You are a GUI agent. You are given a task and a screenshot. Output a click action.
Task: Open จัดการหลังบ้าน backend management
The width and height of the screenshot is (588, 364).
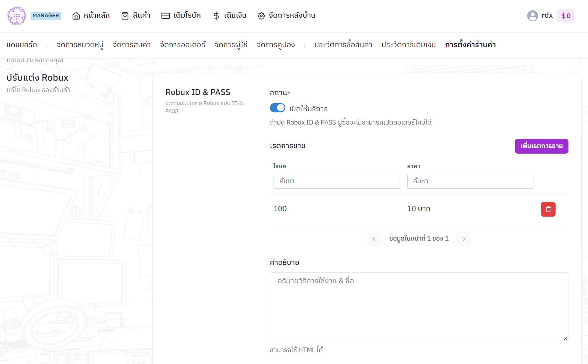tap(286, 15)
